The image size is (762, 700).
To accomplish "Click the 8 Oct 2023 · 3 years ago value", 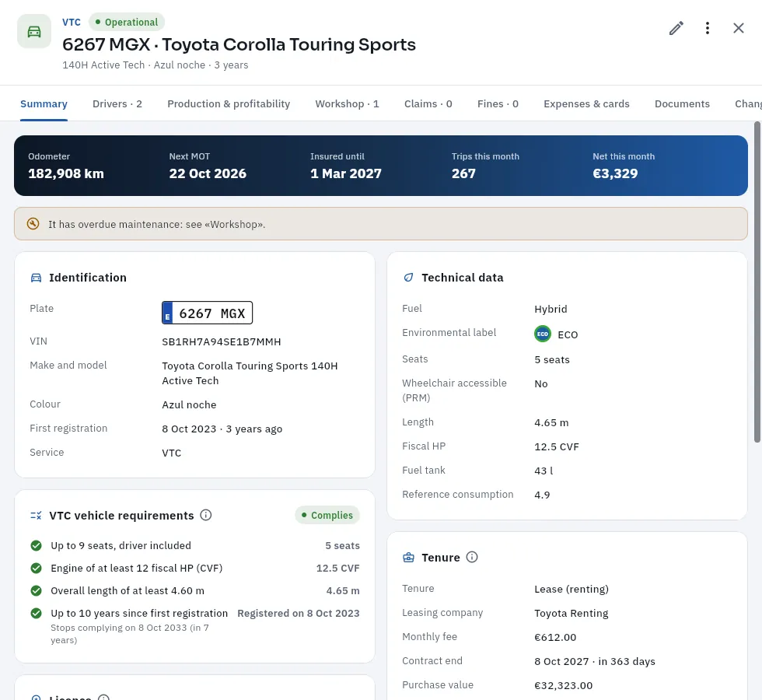I will click(222, 429).
